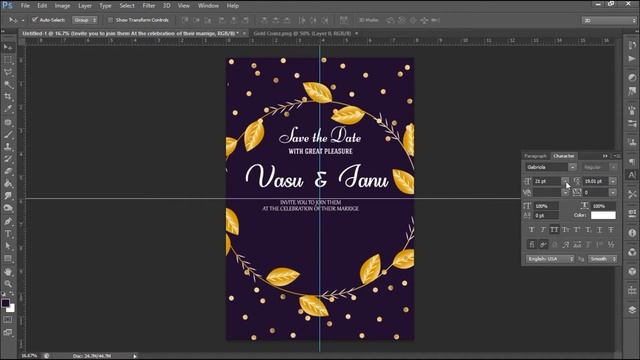Click the background color swatch in toolbox
This screenshot has height=360, width=640.
pyautogui.click(x=11, y=309)
